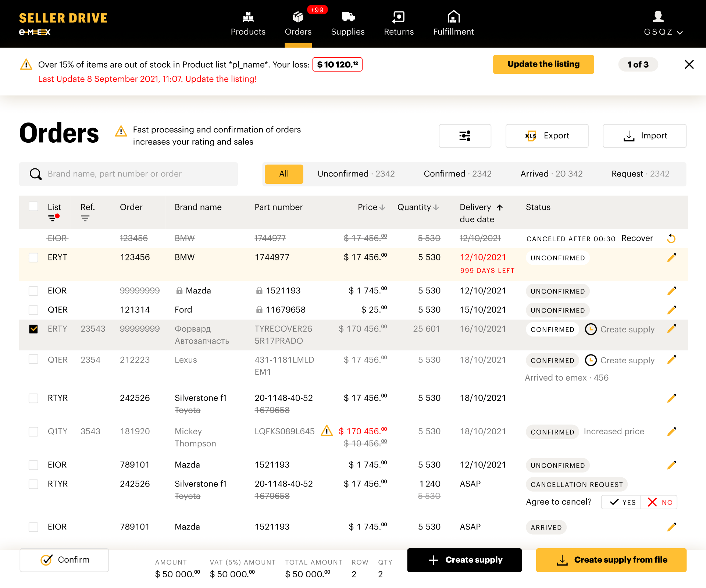Viewport: 706px width, 588px height.
Task: Uncheck the selected ERTY order checkbox
Action: pos(33,329)
